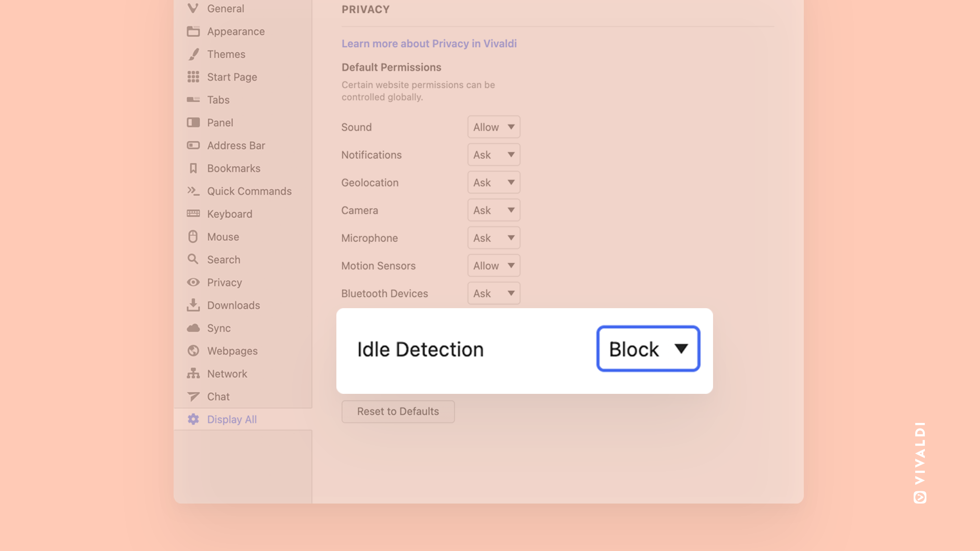Click the Reset to Defaults button
Image resolution: width=980 pixels, height=551 pixels.
pyautogui.click(x=397, y=411)
